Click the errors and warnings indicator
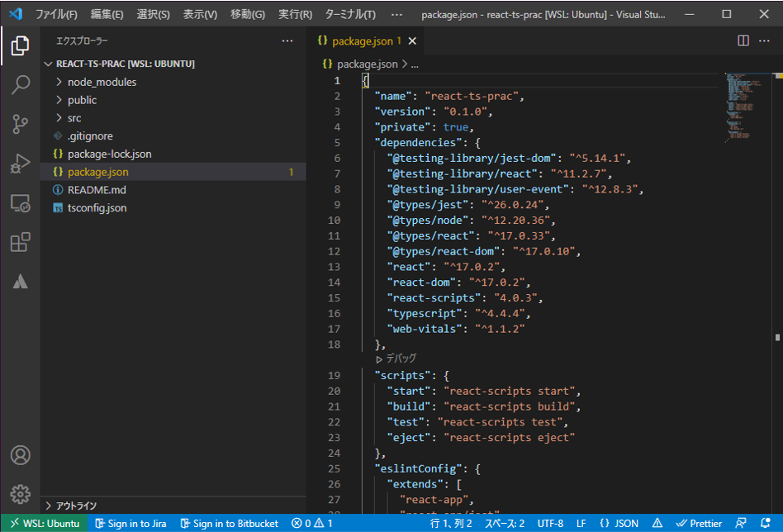The width and height of the screenshot is (783, 532). coord(314,523)
